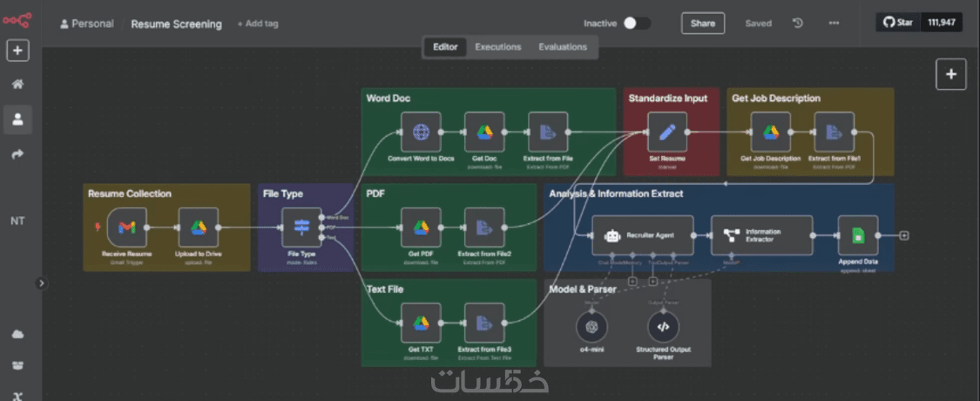
Task: Add node after Append Data output
Action: click(903, 235)
